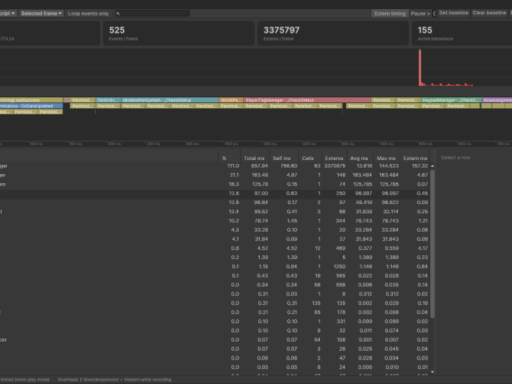Open the 'Selected frame' dropdown
Screen dimensions: 512x384
coord(41,13)
